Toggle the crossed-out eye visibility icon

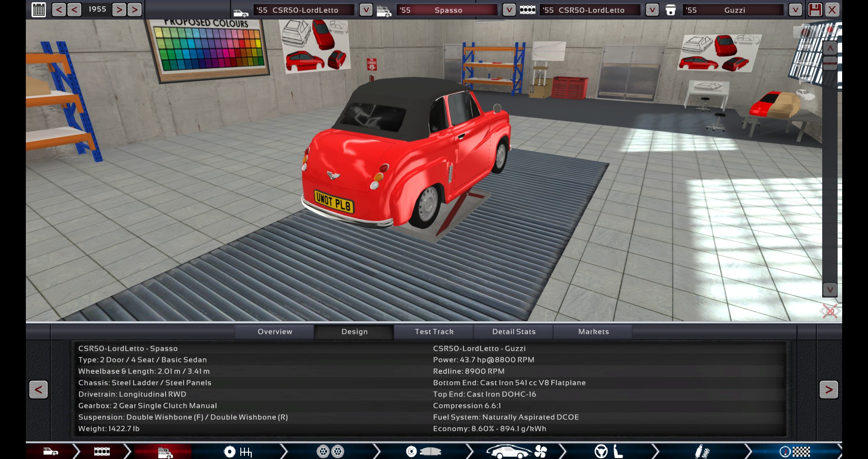pyautogui.click(x=829, y=311)
